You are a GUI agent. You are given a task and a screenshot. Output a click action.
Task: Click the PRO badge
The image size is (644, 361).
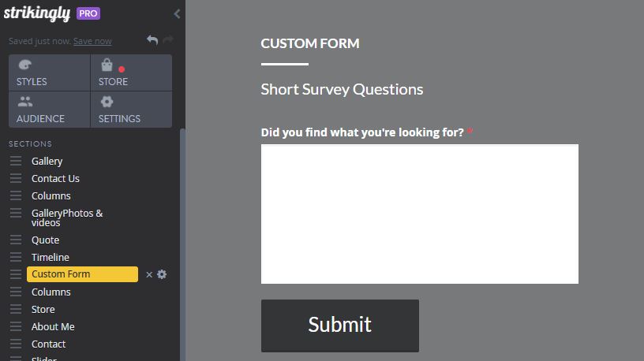click(88, 13)
